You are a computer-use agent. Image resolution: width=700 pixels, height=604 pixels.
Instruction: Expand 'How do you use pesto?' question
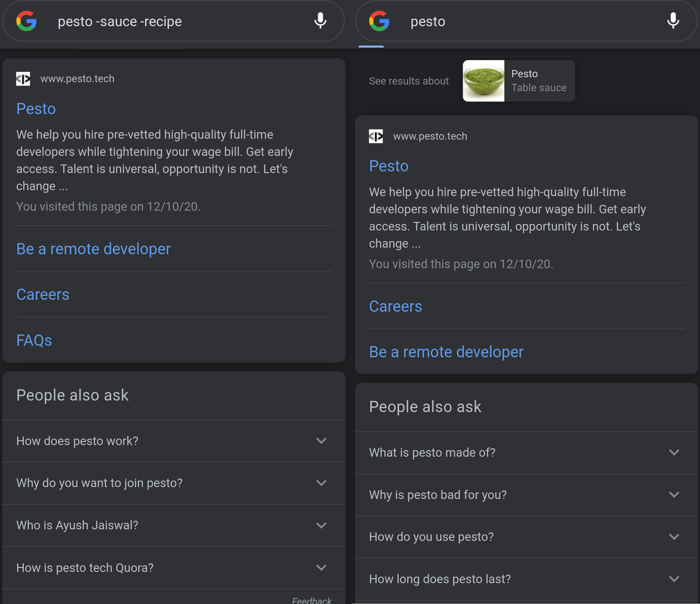click(x=526, y=537)
